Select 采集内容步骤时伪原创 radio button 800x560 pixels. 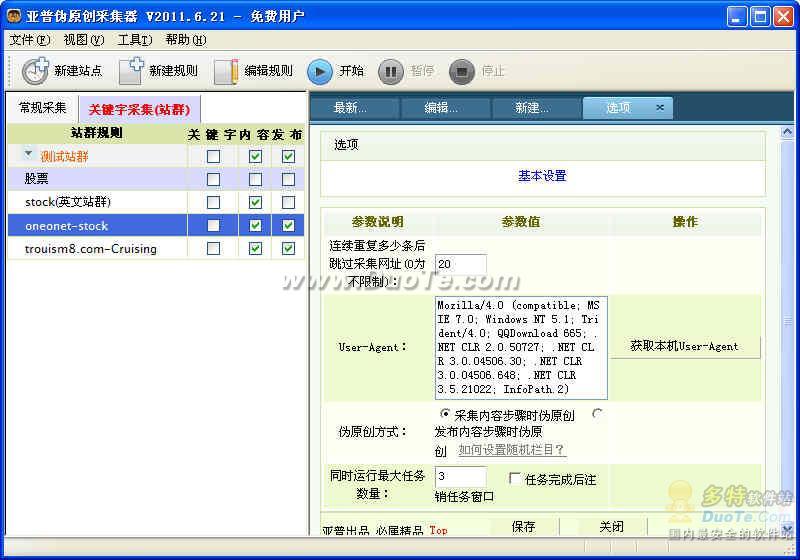[x=446, y=414]
